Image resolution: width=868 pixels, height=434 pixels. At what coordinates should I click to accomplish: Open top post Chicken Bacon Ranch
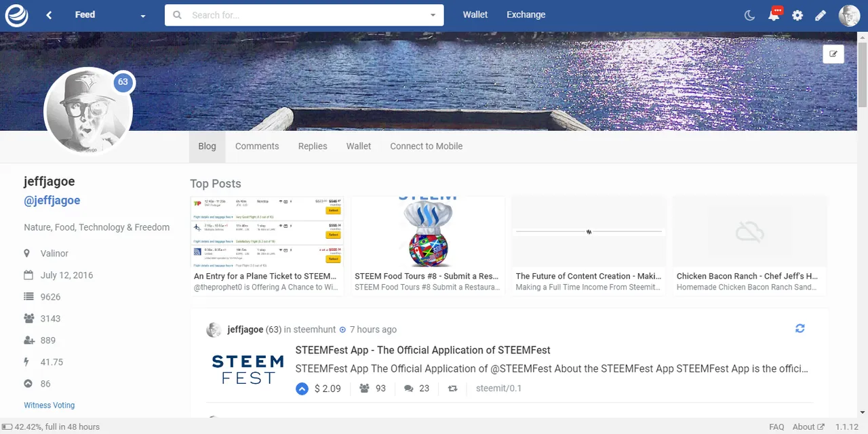[x=749, y=245]
